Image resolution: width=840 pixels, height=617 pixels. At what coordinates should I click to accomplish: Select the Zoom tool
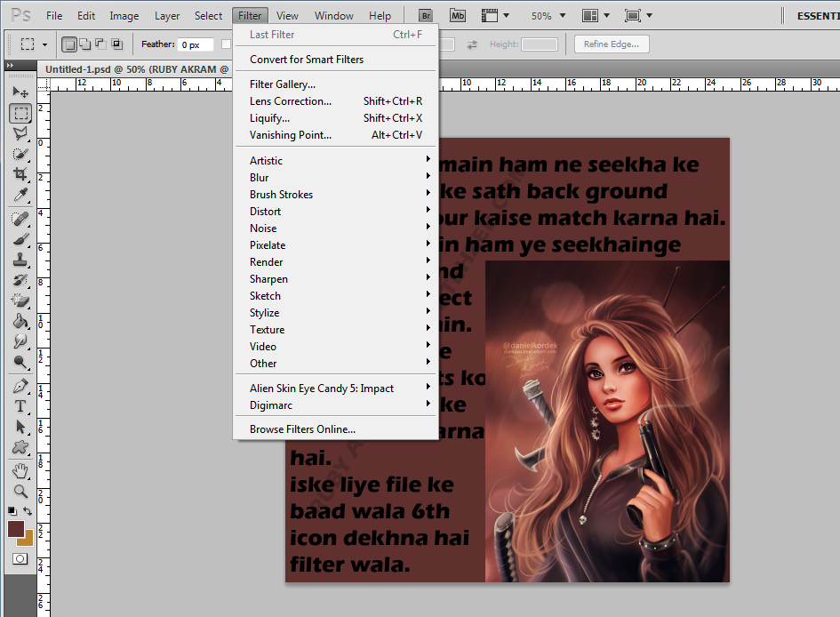coord(20,491)
